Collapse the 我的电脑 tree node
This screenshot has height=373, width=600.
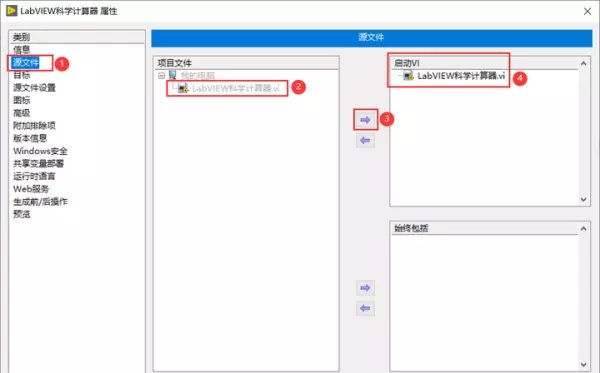tap(161, 75)
